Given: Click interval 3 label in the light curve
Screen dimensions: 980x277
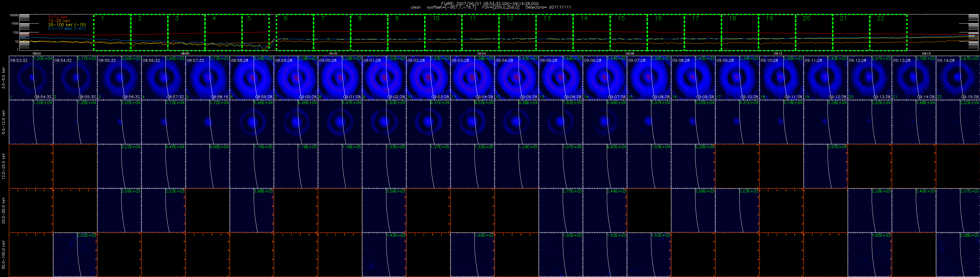Looking at the screenshot, I should click(x=177, y=18).
